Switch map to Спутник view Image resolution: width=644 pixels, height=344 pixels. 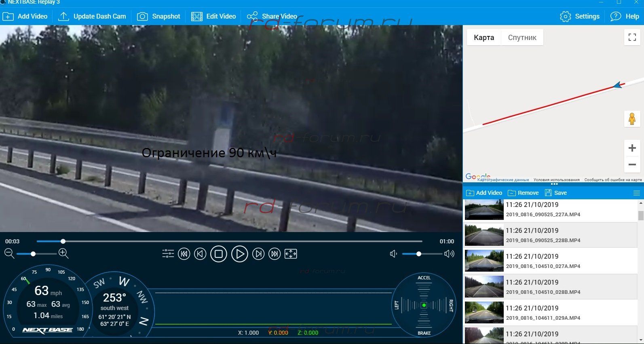click(x=522, y=38)
